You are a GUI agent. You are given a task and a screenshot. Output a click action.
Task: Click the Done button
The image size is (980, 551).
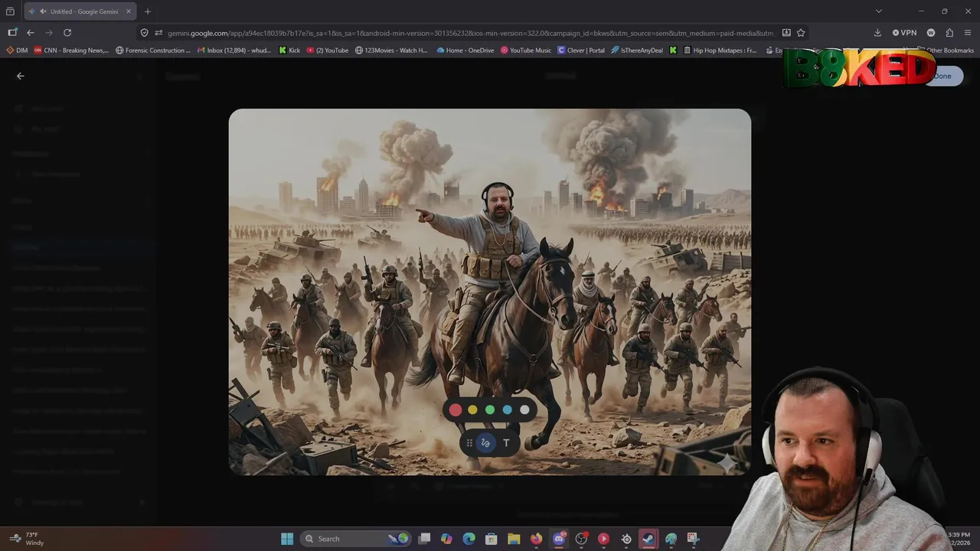942,76
